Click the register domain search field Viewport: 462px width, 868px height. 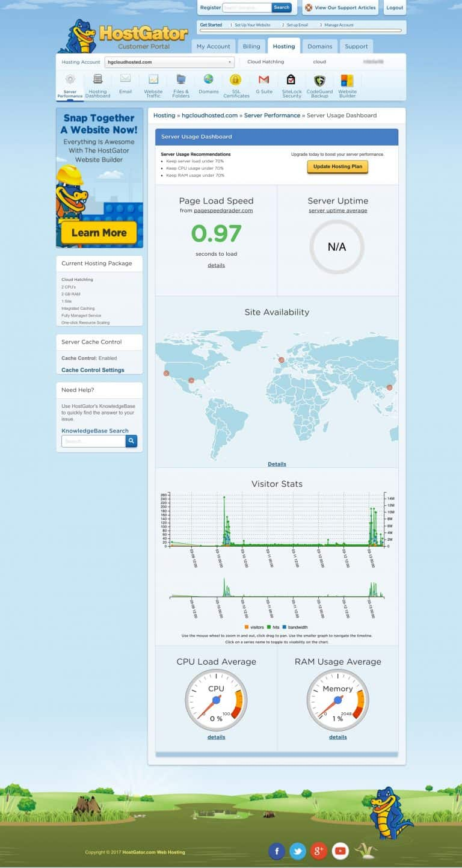pyautogui.click(x=247, y=8)
